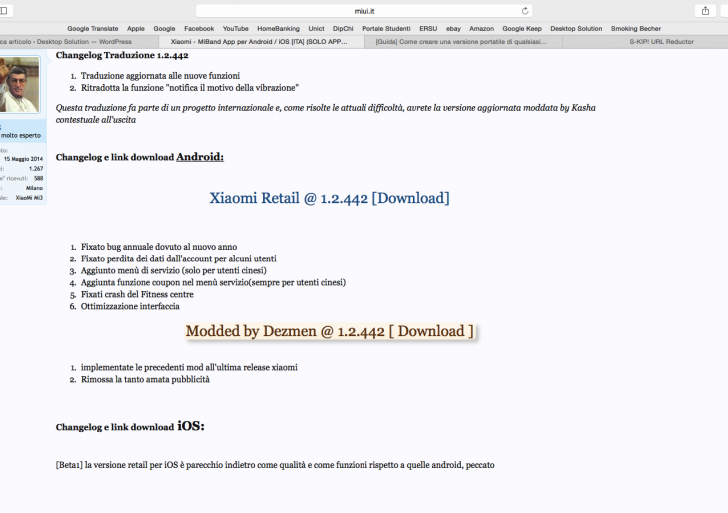Click text 'Aggiunto menù di servizio'
Screen dimensions: 728x513
pyautogui.click(x=174, y=270)
